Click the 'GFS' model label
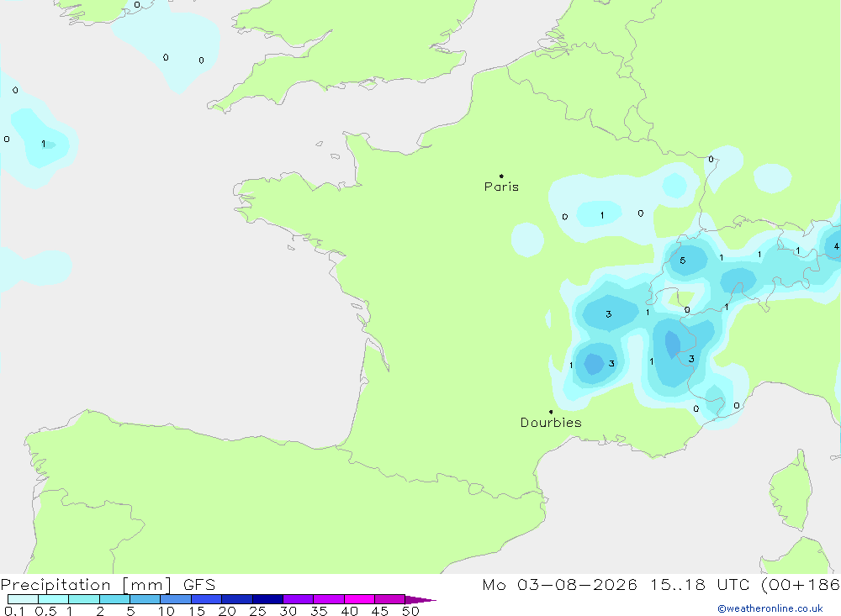This screenshot has height=616, width=841. pyautogui.click(x=199, y=585)
